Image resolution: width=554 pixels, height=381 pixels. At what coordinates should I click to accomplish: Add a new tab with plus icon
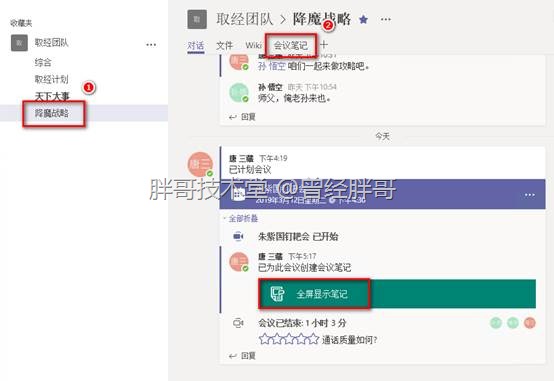324,45
